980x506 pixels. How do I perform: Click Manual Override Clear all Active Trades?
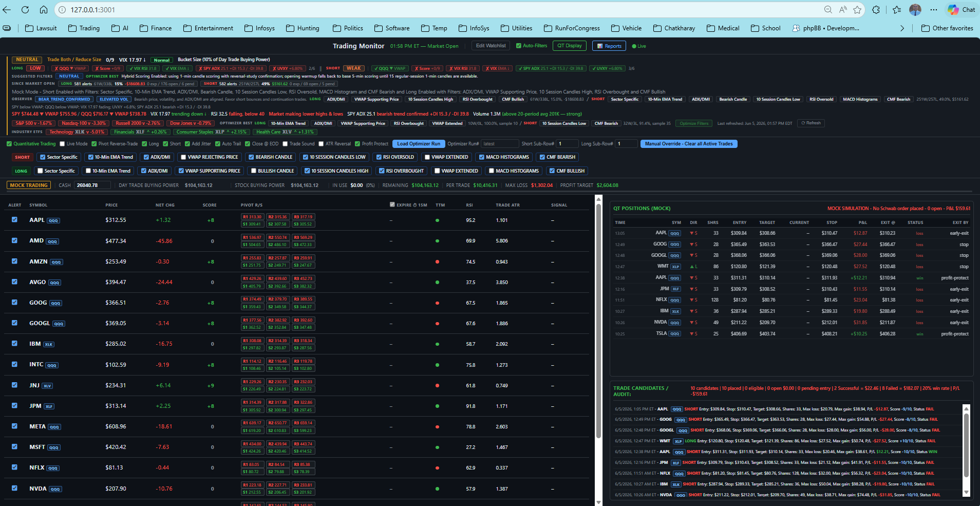tap(689, 144)
